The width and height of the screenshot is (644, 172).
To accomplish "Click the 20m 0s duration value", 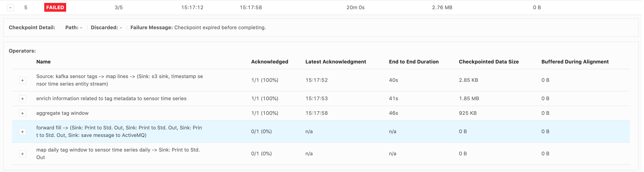I will click(x=355, y=8).
